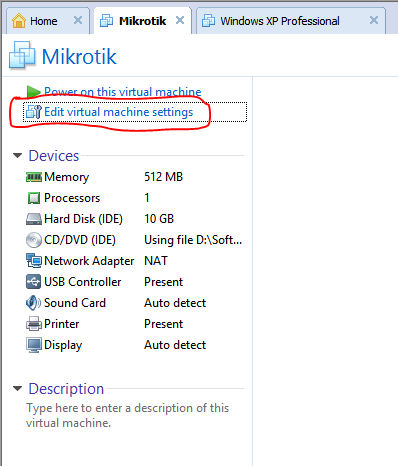Click the 512 MB memory value

(164, 177)
